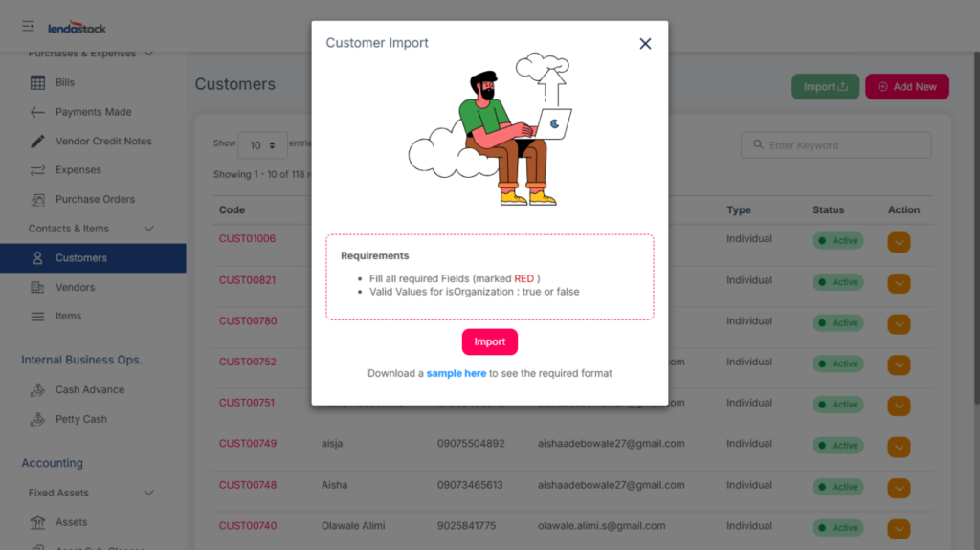This screenshot has width=980, height=550.
Task: Open the Customers sidebar menu item
Action: click(81, 258)
